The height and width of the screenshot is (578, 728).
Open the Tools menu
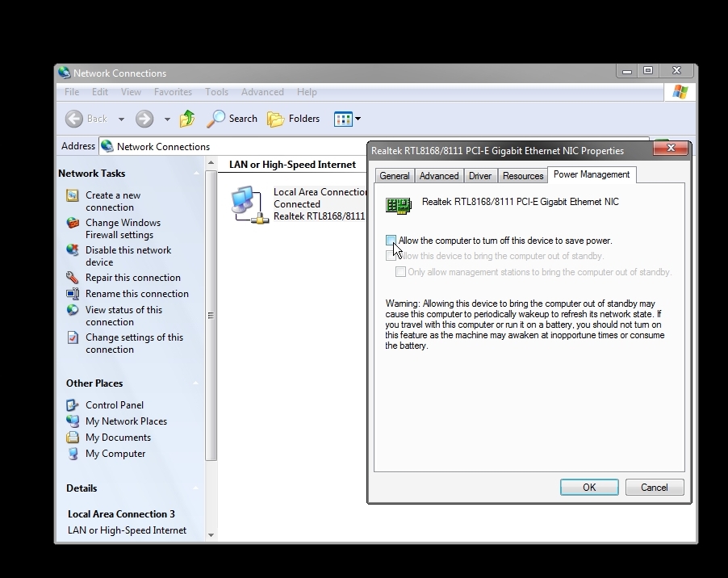click(217, 92)
